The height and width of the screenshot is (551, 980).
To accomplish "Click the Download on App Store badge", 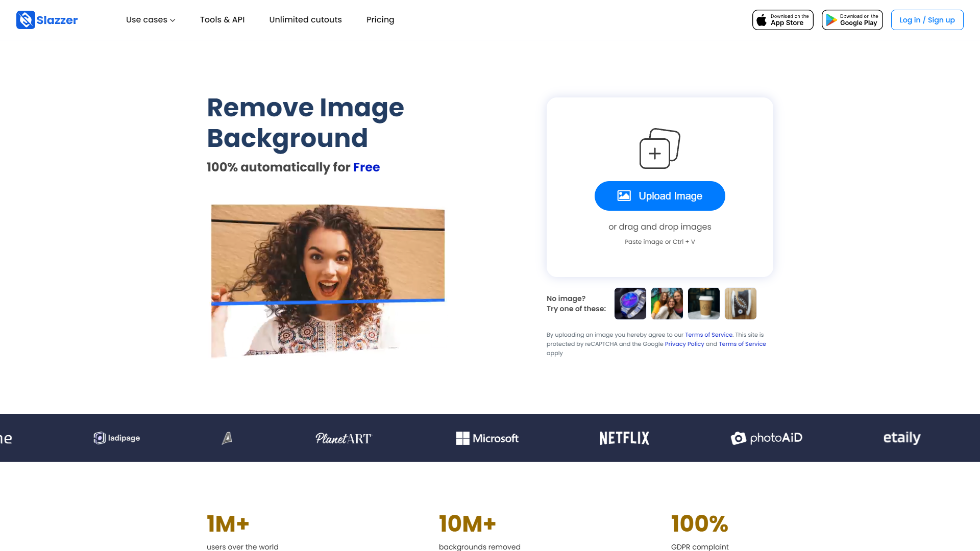I will pos(782,19).
